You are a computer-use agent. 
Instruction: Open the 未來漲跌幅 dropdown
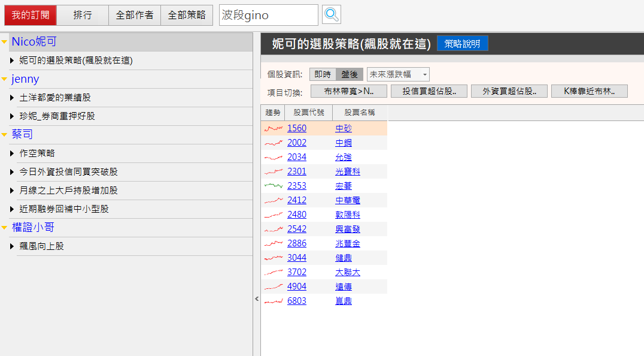398,74
